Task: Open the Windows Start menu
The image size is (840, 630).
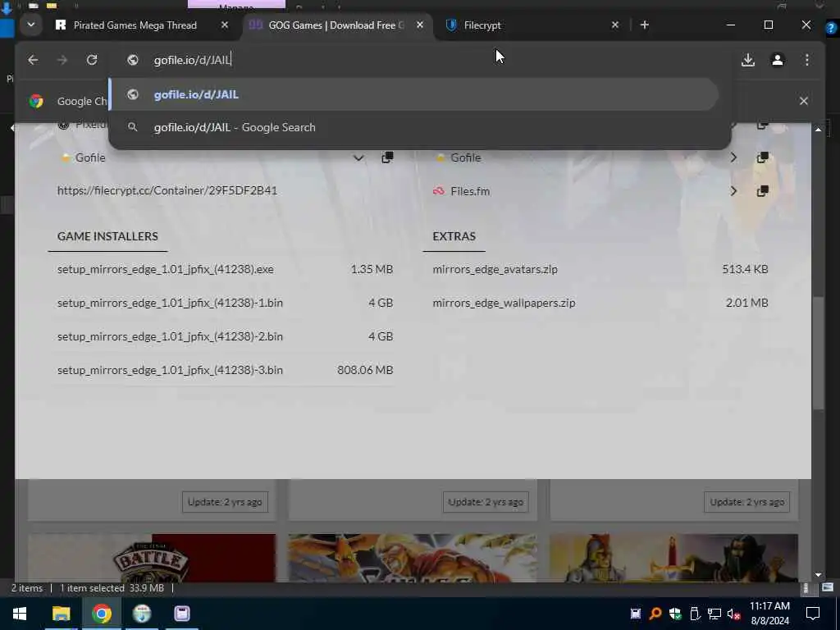Action: point(20,614)
